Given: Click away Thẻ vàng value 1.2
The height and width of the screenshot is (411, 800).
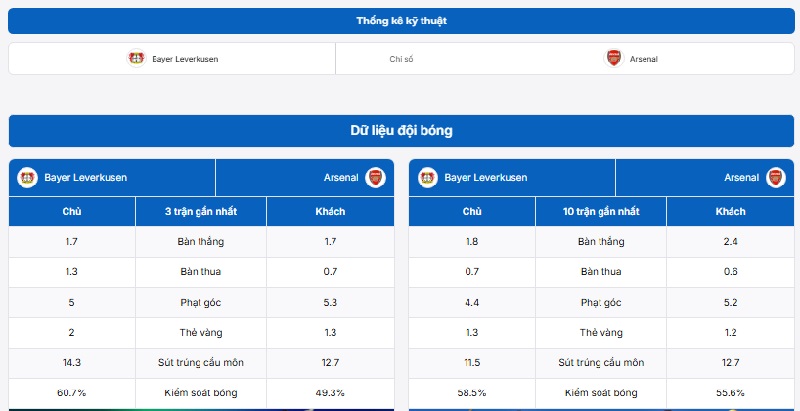Looking at the screenshot, I should pyautogui.click(x=731, y=332).
